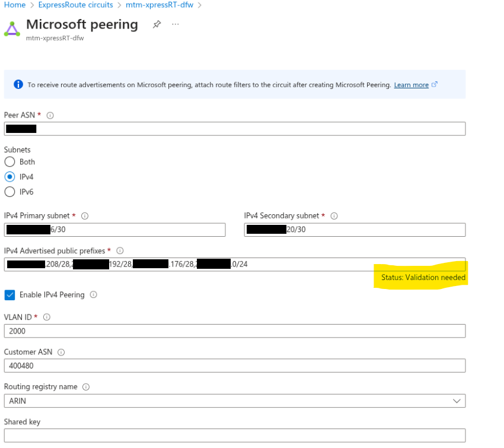Show info tooltip for Routing registry name

[86, 387]
